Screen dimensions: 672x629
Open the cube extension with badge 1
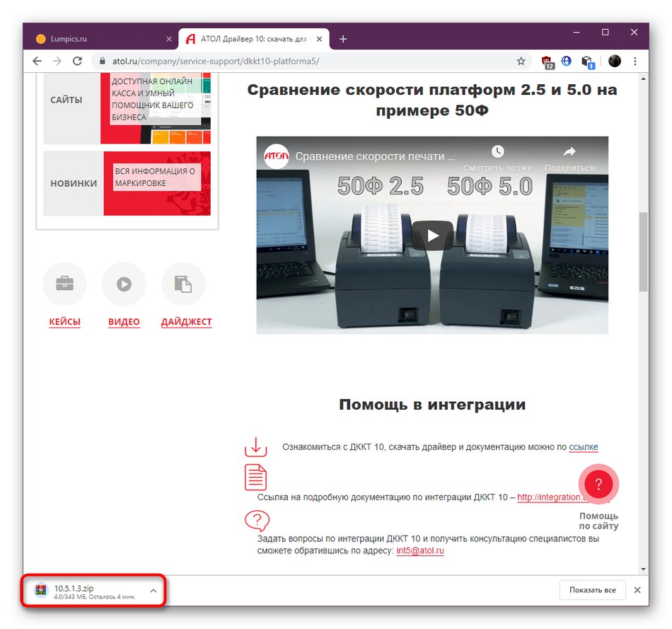587,62
